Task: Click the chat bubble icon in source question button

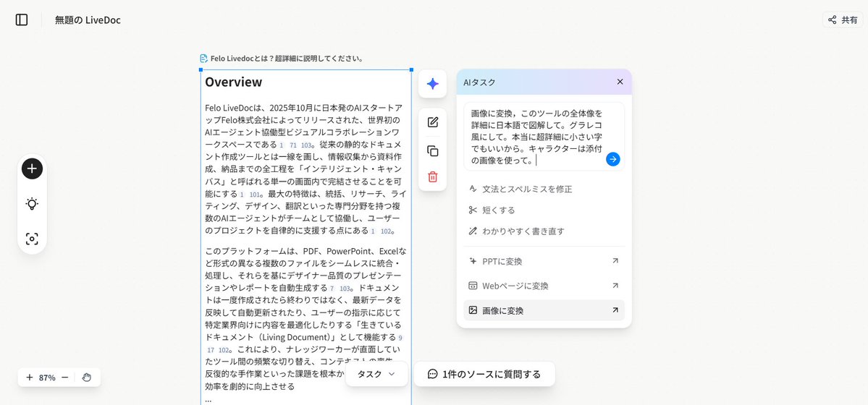Action: tap(433, 374)
